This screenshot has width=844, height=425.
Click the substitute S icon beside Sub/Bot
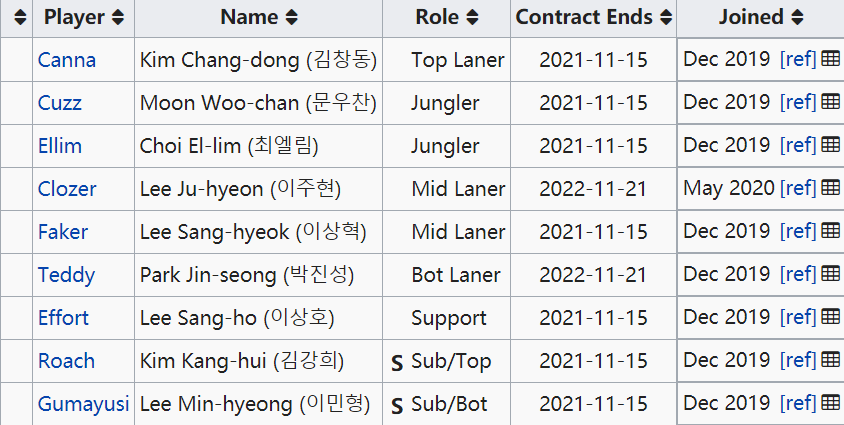(x=397, y=407)
